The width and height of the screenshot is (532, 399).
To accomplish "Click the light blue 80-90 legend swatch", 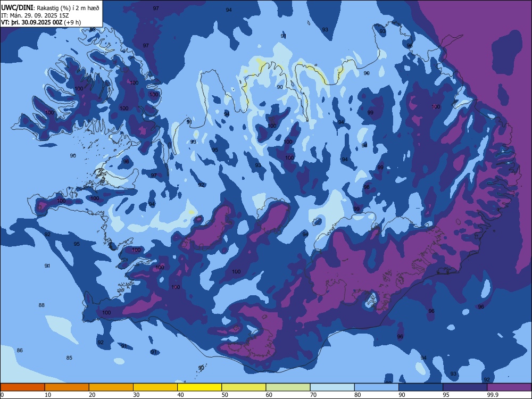I will (x=377, y=387).
